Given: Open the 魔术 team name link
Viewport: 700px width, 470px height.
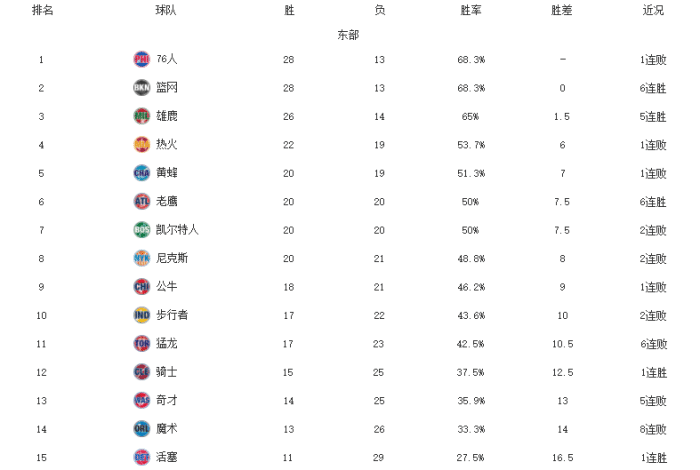Looking at the screenshot, I should tap(166, 428).
